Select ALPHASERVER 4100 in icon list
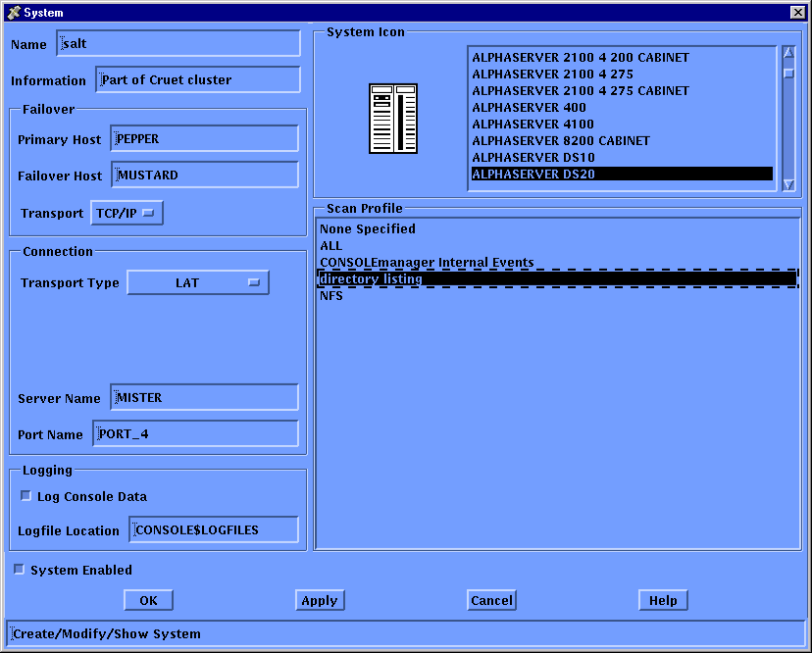Image resolution: width=812 pixels, height=653 pixels. click(622, 124)
